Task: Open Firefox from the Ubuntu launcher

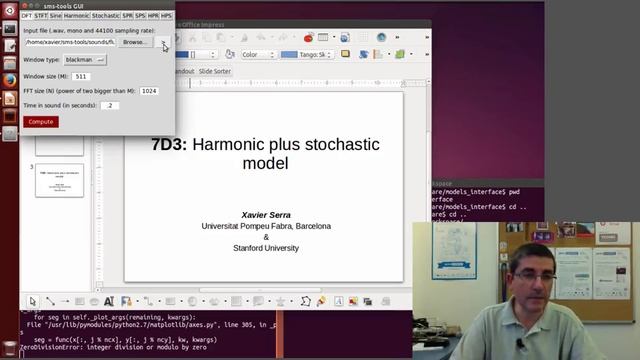Action: tap(10, 80)
